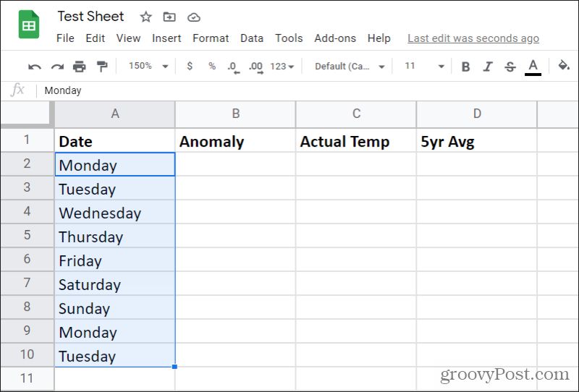This screenshot has height=392, width=579.
Task: Print the spreadsheet using printer icon
Action: pyautogui.click(x=79, y=67)
